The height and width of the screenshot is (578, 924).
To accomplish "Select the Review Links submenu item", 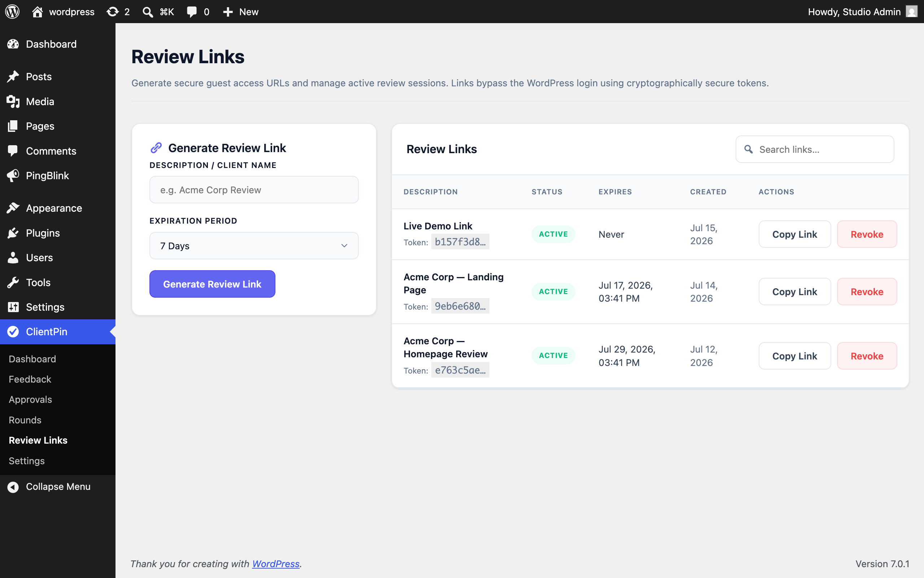I will tap(38, 440).
